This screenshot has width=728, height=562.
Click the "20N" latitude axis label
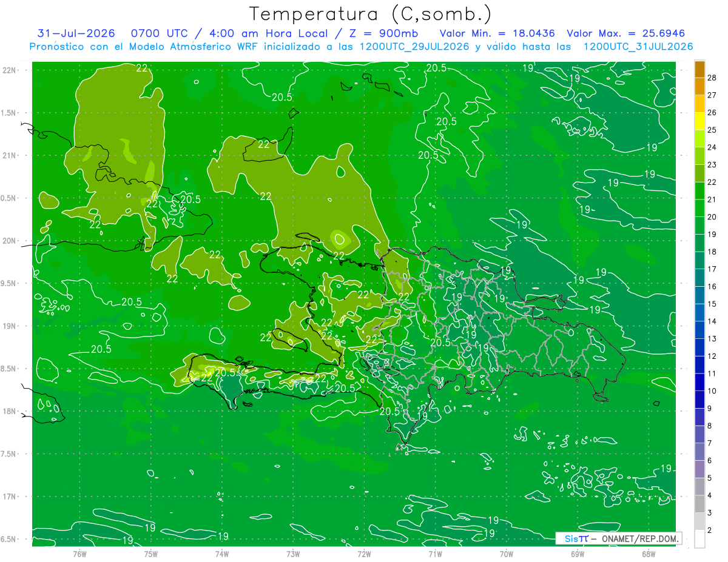[x=10, y=241]
